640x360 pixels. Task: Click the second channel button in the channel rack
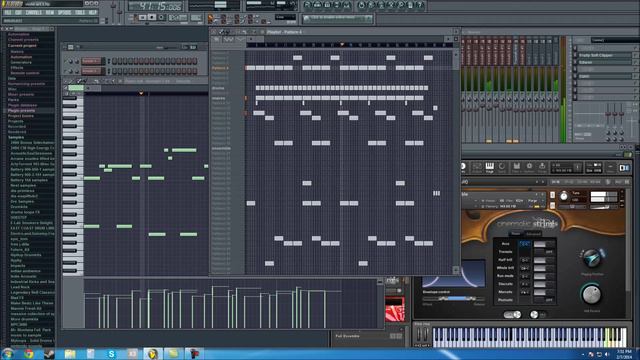(91, 71)
